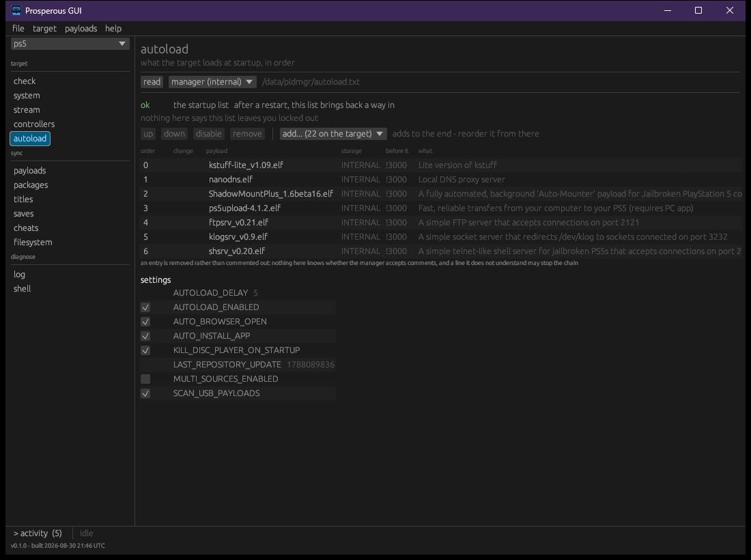Click the /data/pldmgr/autoload.txt path

point(311,82)
